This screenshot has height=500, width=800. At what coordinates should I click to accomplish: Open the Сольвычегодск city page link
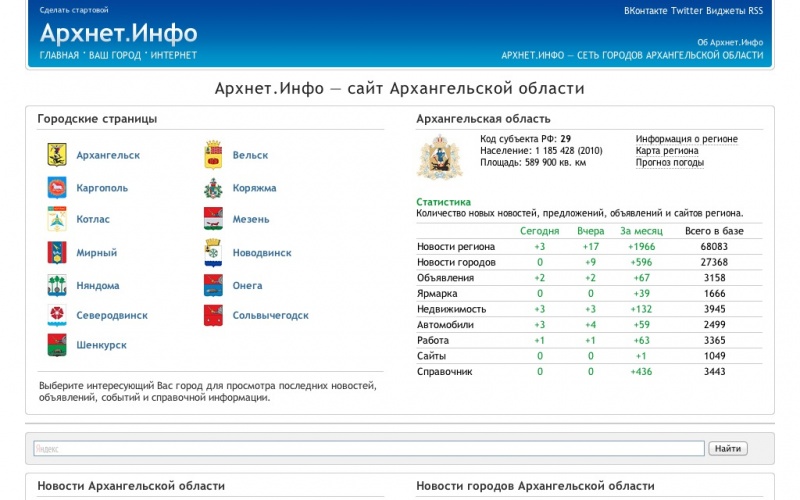(270, 315)
